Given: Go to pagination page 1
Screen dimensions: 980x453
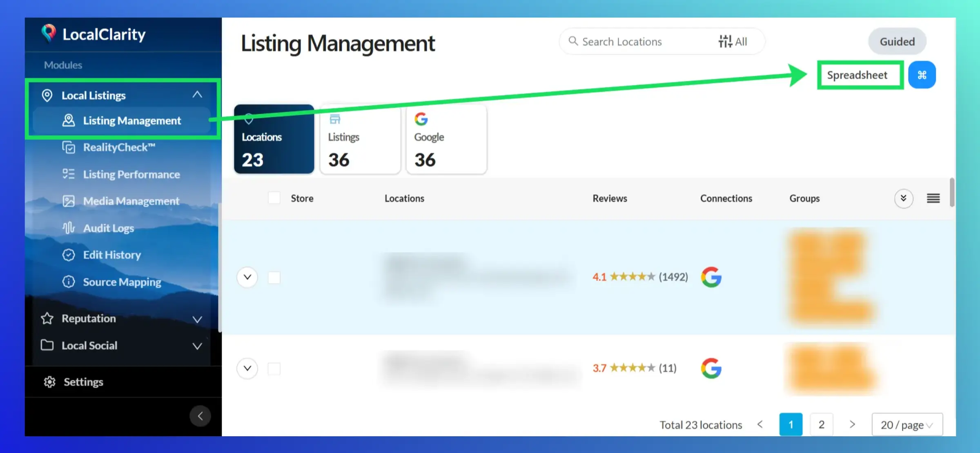Looking at the screenshot, I should click(x=791, y=424).
